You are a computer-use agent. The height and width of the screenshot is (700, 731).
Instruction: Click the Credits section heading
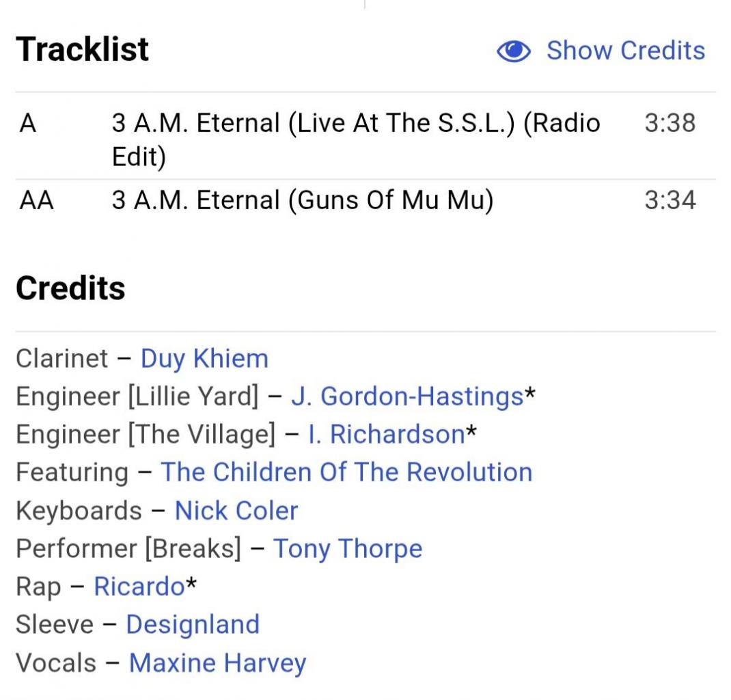click(x=70, y=288)
